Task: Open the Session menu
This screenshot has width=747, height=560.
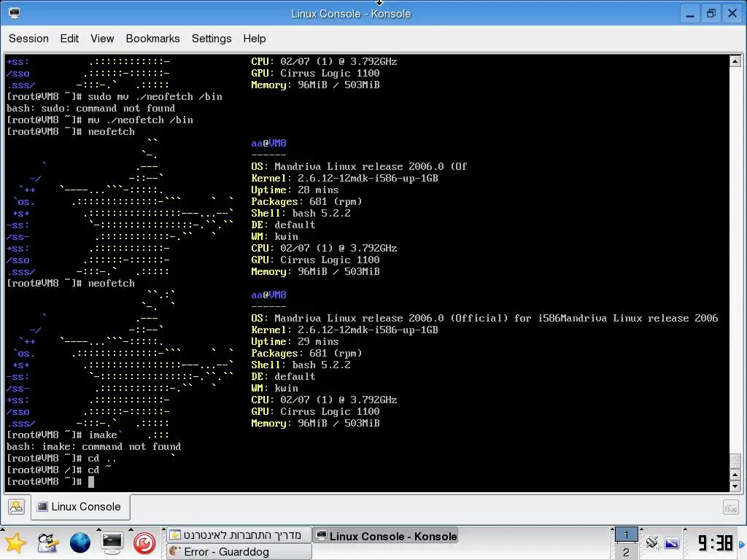Action: click(28, 39)
